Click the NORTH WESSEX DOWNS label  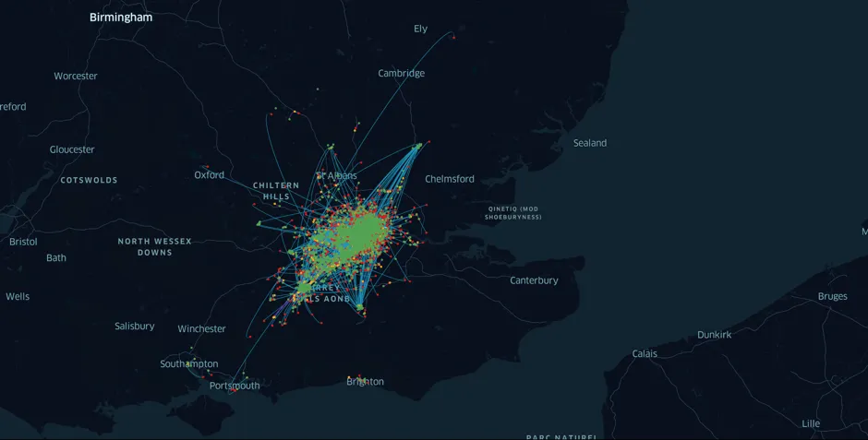[154, 246]
